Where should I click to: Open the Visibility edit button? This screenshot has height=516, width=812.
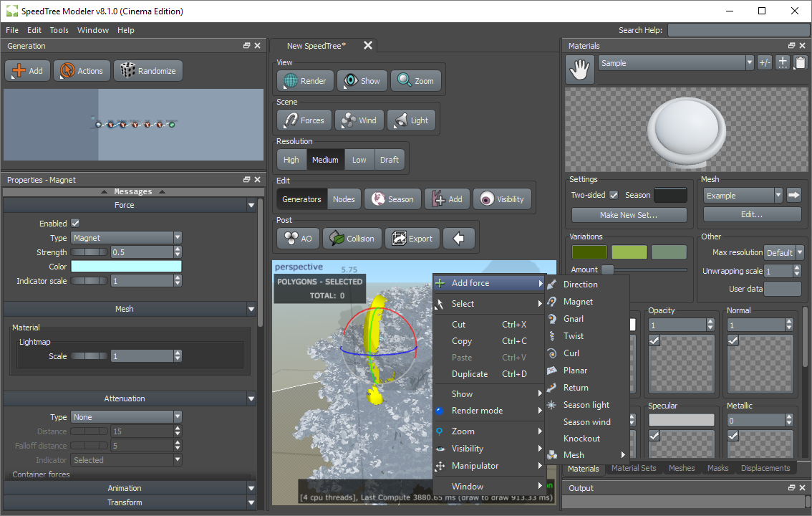pyautogui.click(x=502, y=199)
